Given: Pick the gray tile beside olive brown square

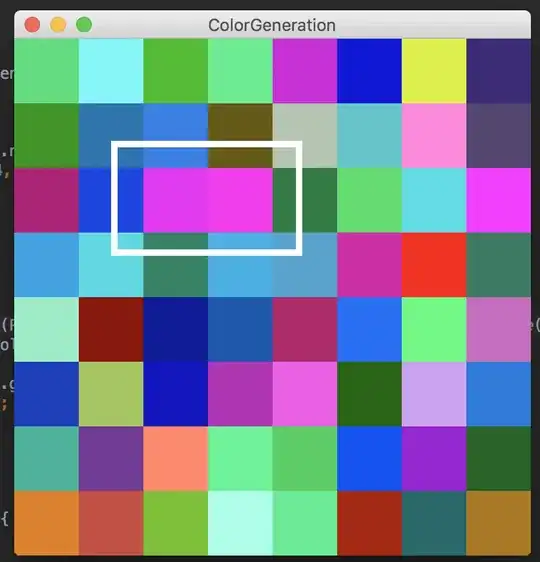Looking at the screenshot, I should tap(305, 135).
